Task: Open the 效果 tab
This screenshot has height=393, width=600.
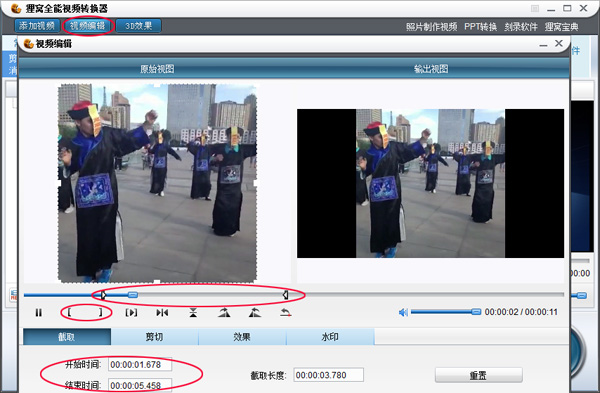Action: point(242,337)
